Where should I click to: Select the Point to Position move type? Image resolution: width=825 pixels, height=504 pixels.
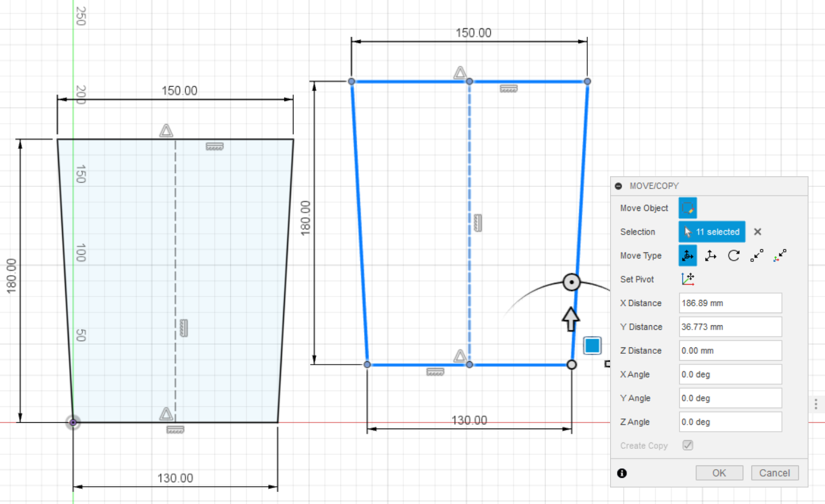780,255
